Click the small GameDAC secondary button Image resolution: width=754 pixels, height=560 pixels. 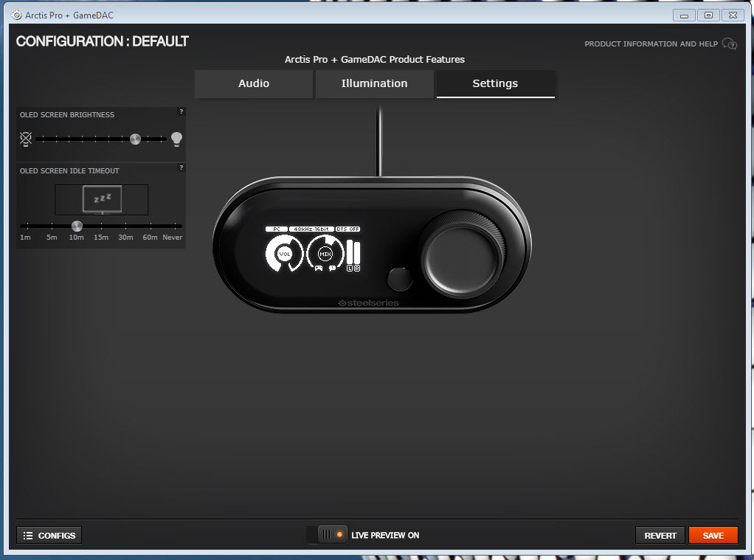coord(400,279)
